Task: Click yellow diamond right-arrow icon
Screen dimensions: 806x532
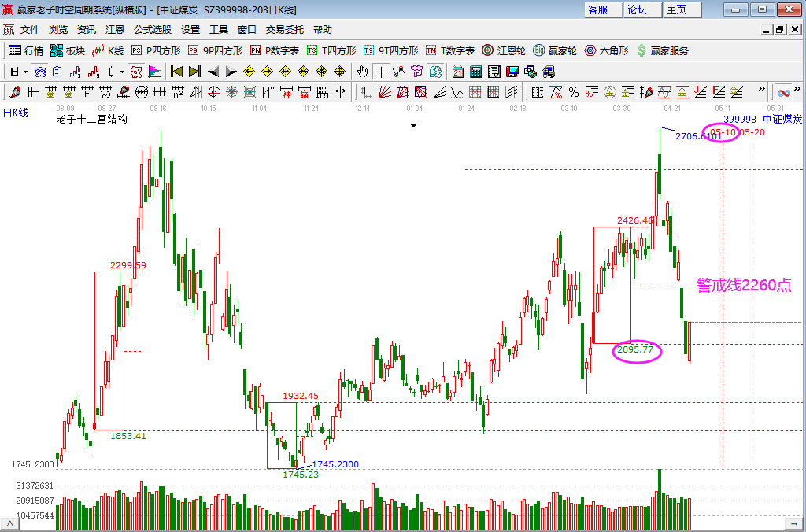Action: (x=268, y=72)
